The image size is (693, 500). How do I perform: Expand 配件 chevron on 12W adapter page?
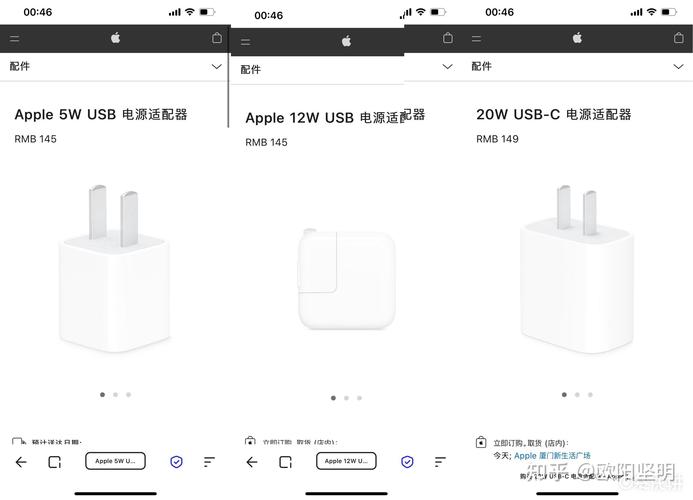tap(447, 67)
